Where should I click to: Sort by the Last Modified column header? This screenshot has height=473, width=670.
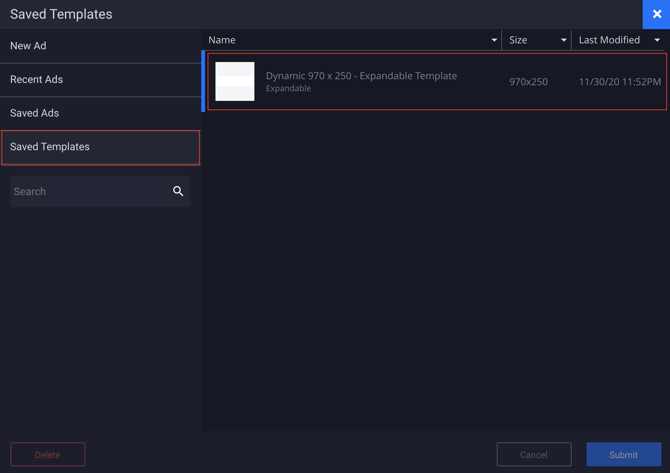point(609,40)
